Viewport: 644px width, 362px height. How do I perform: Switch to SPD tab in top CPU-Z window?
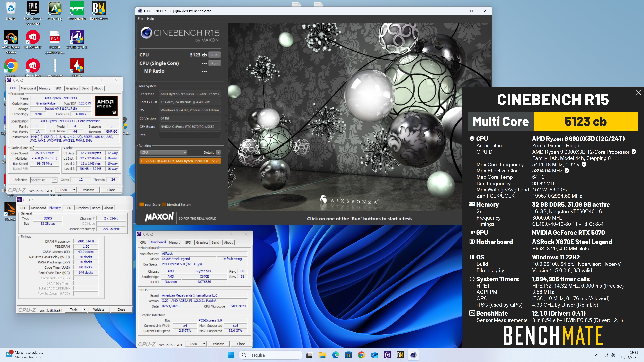tap(58, 88)
